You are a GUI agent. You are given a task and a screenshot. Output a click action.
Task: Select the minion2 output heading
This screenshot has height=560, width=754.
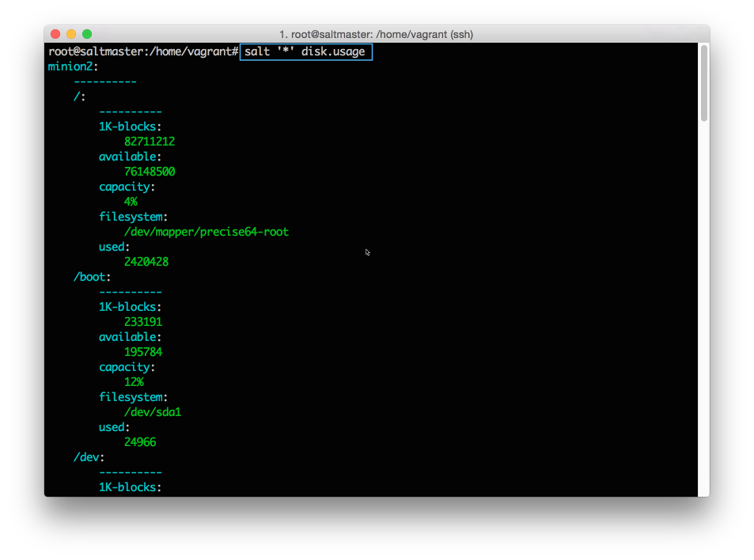pos(73,66)
